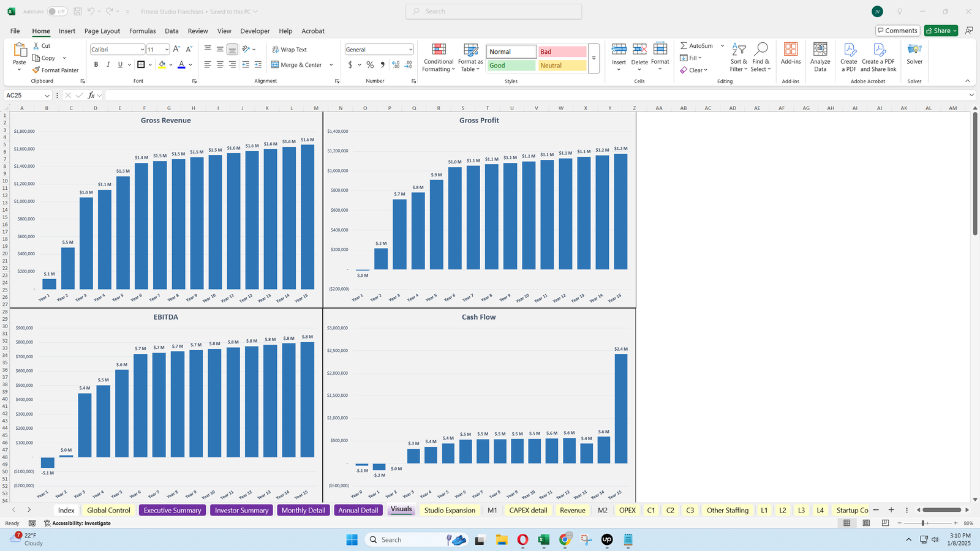Expand the Calibri font name dropdown
Screen dimensions: 980x551
[142, 50]
